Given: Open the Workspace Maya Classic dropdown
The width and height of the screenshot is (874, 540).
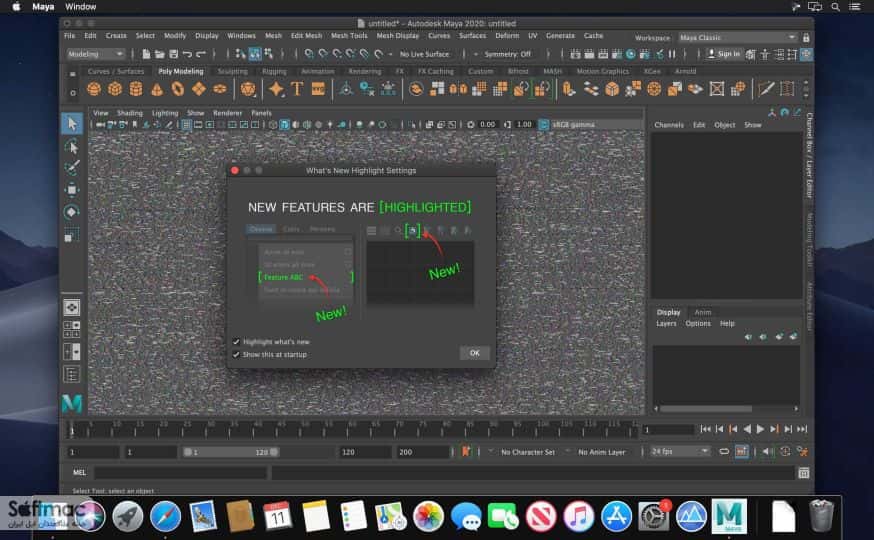Looking at the screenshot, I should tap(738, 38).
